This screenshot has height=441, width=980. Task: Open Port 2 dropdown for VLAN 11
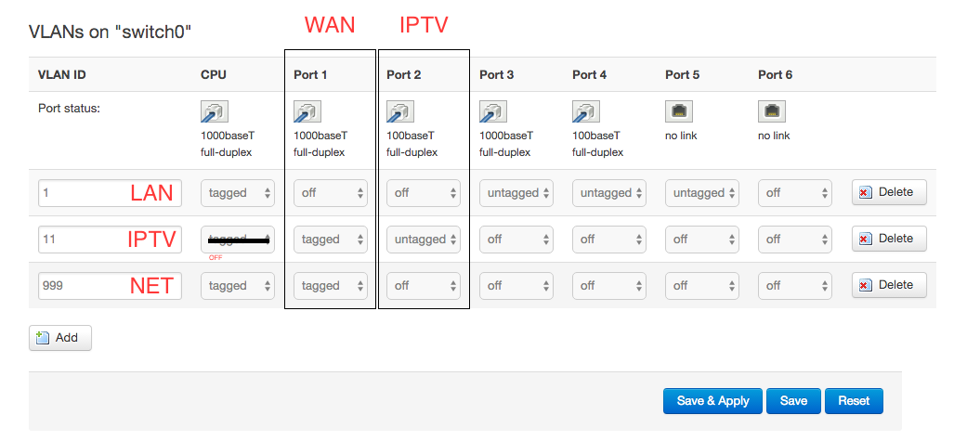click(x=424, y=240)
